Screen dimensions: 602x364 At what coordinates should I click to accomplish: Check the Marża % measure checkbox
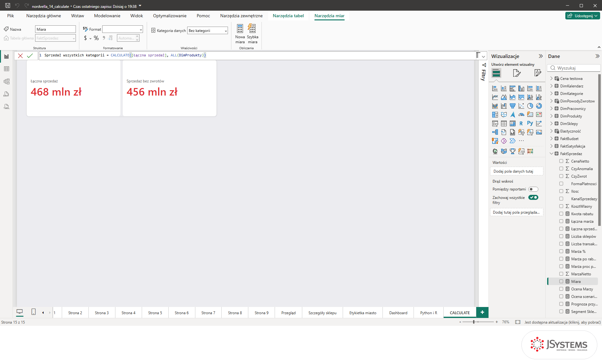pyautogui.click(x=561, y=251)
